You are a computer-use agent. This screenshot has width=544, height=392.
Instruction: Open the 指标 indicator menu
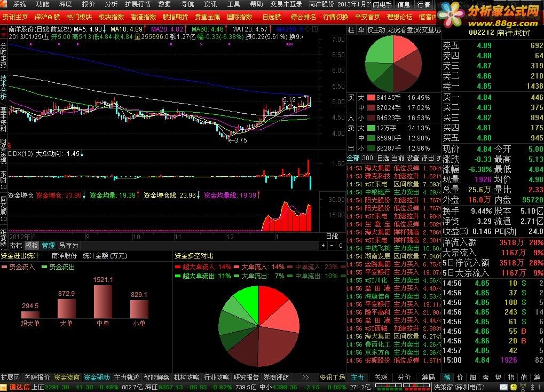[15, 246]
